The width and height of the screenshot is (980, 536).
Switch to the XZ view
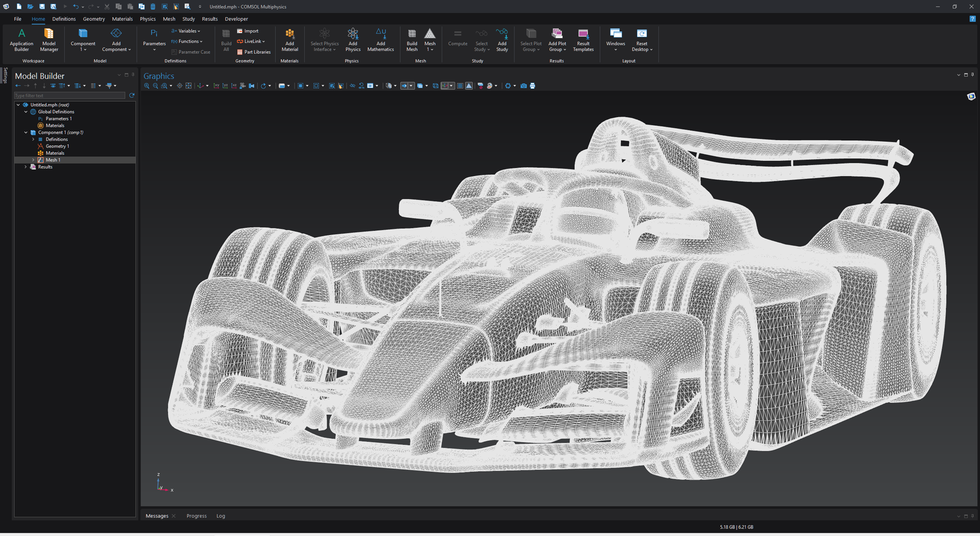[234, 86]
